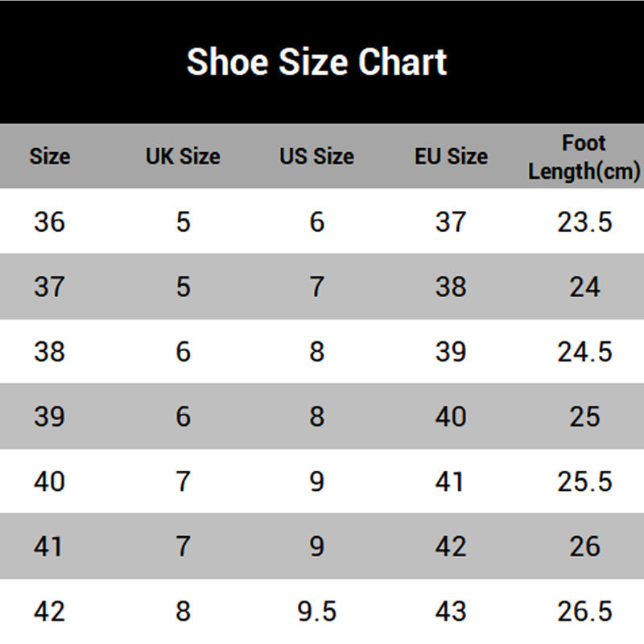Select the Size column header

[x=50, y=156]
